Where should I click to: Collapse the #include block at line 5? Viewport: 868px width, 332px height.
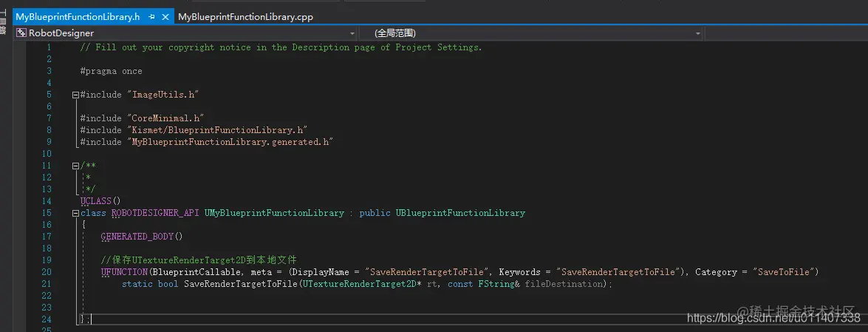tap(75, 95)
